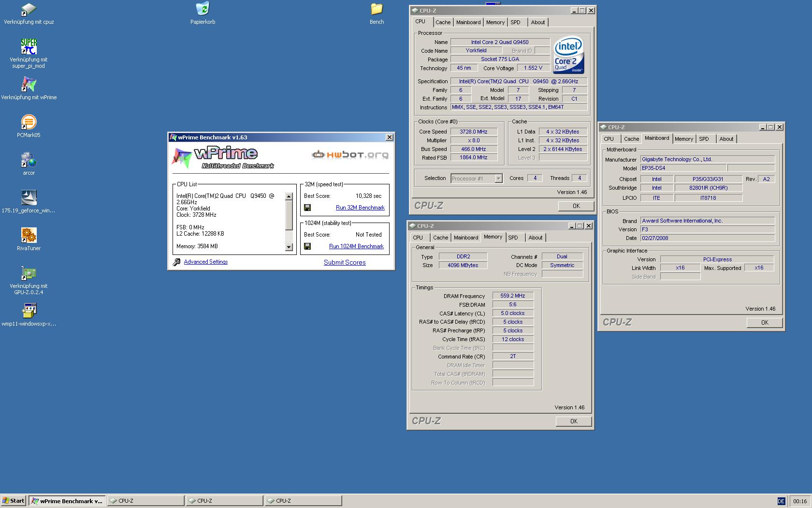This screenshot has width=812, height=508.
Task: Activate the third CPU-Z taskbar button
Action: click(x=303, y=501)
